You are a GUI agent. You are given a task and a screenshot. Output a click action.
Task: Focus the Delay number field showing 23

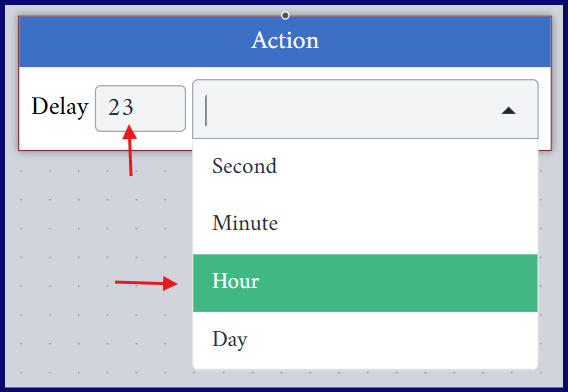pos(140,108)
